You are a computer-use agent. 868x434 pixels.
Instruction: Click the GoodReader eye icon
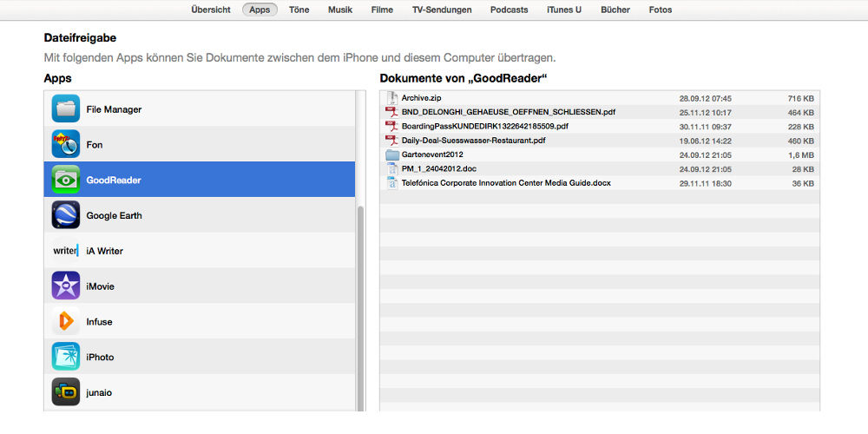click(x=66, y=180)
